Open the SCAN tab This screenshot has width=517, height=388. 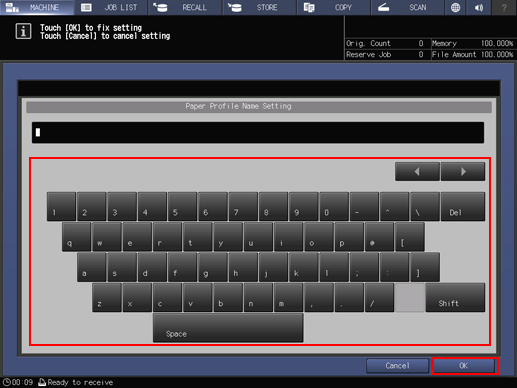[x=408, y=7]
